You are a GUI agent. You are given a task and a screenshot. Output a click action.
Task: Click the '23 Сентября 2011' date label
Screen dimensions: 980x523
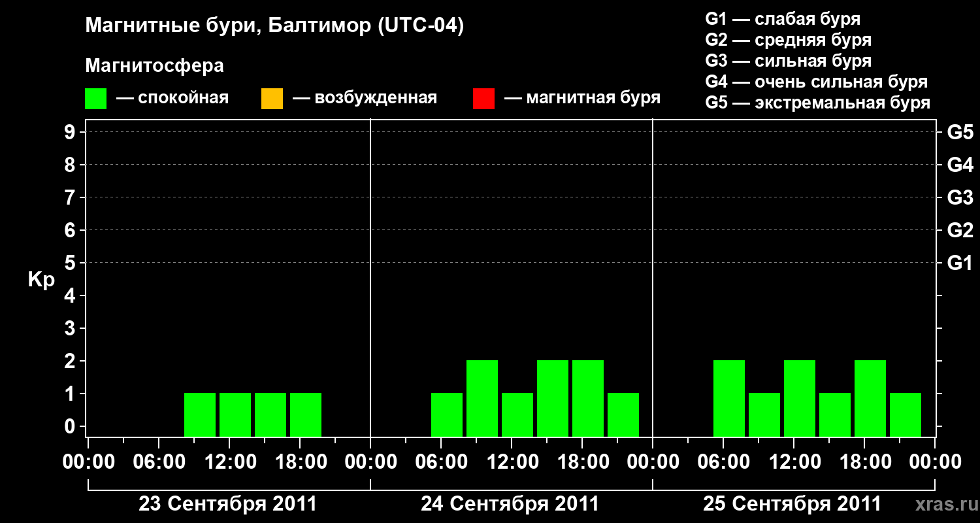point(227,504)
